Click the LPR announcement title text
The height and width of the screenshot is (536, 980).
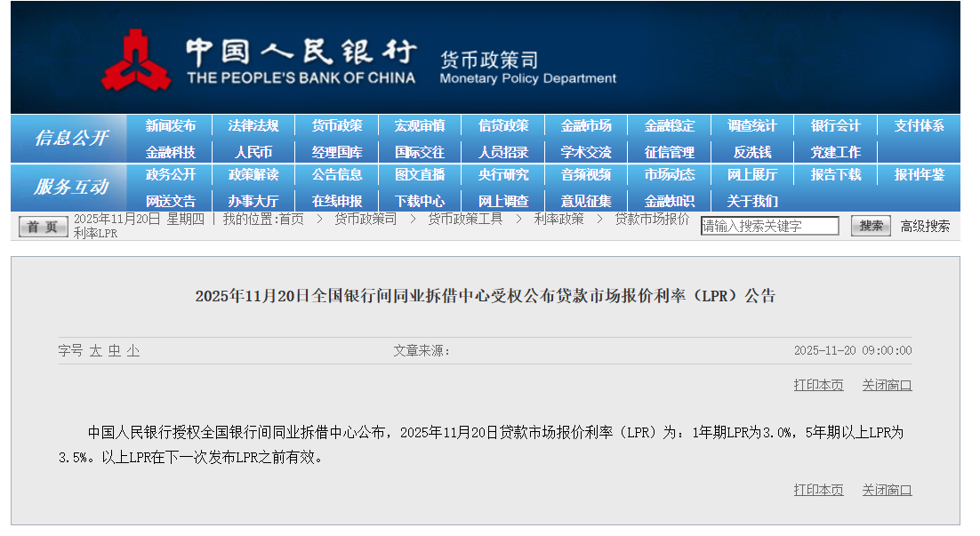485,295
